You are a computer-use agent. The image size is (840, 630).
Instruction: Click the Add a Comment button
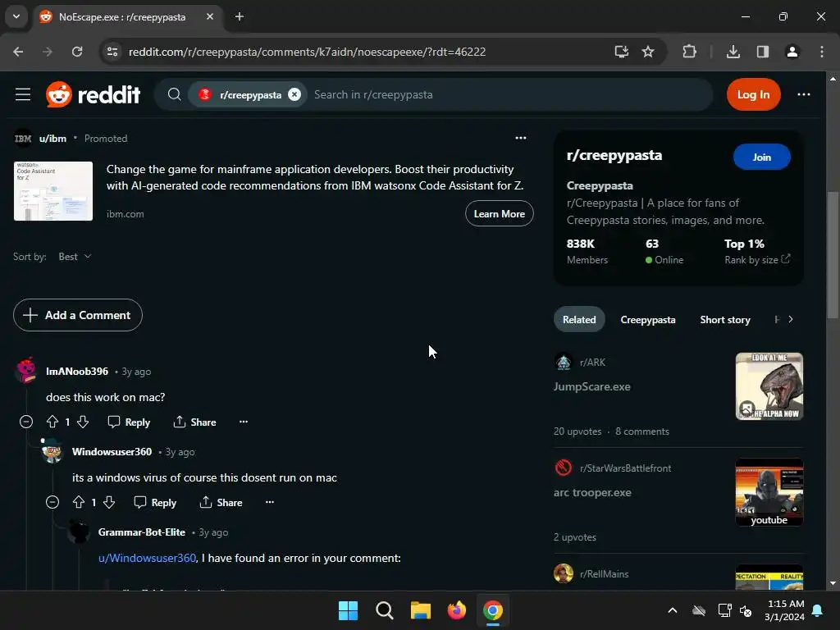[78, 315]
